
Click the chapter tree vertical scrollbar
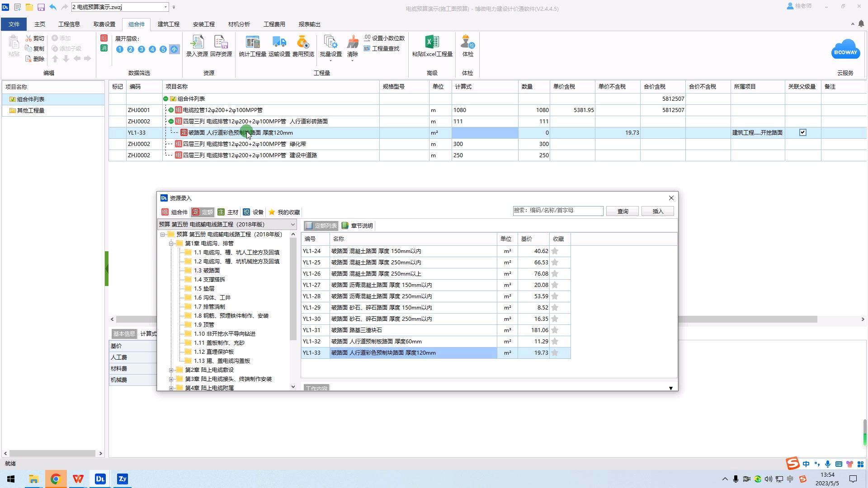click(293, 289)
